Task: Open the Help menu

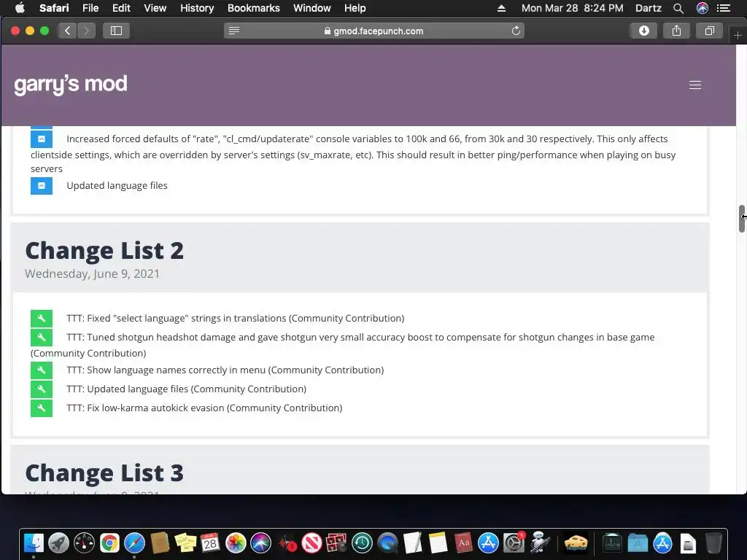Action: 355,8
